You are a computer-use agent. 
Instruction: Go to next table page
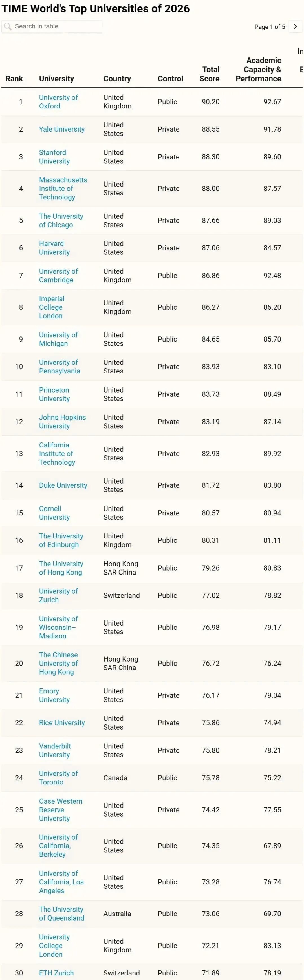point(295,27)
